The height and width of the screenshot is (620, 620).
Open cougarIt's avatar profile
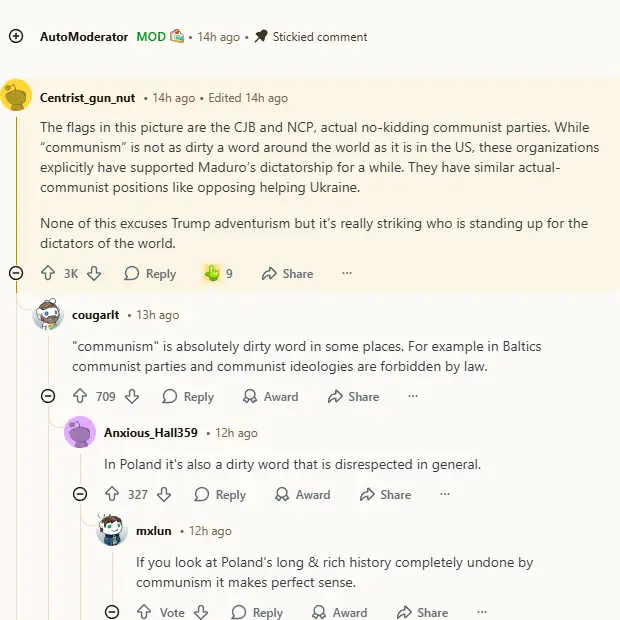pos(48,315)
